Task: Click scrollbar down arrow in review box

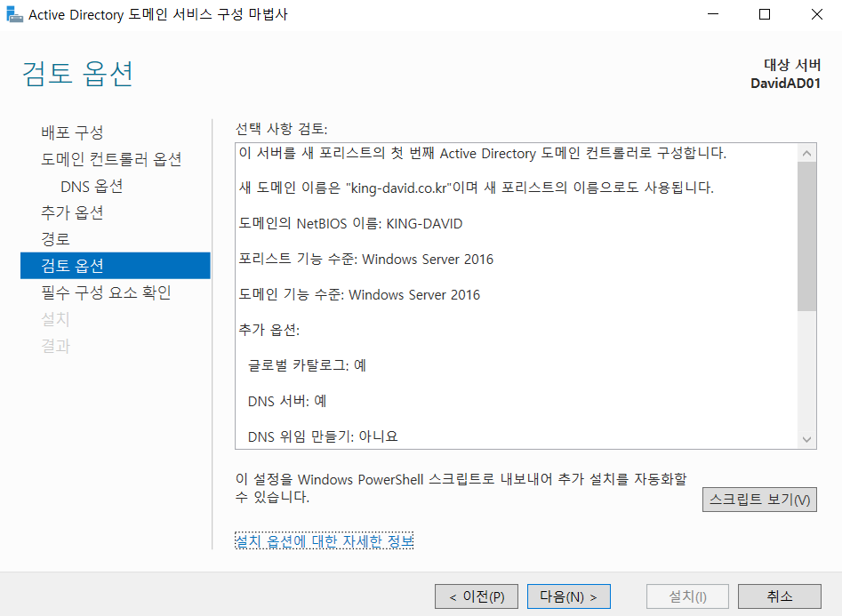Action: 806,439
